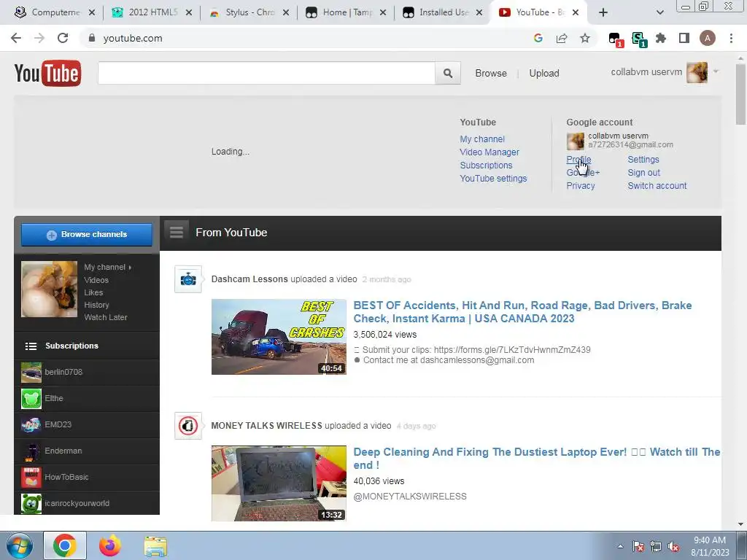Switch to the Stylus tab
747x560 pixels.
click(249, 12)
